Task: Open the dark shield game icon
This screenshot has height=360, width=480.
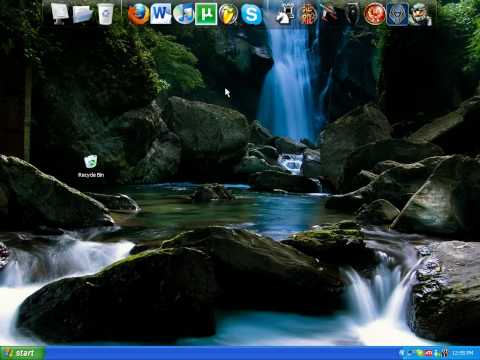Action: (x=352, y=14)
